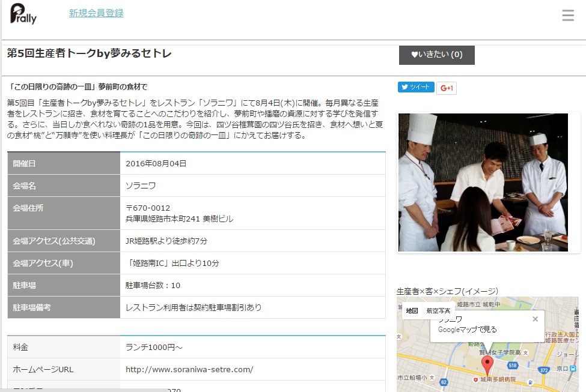This screenshot has width=586, height=392.
Task: Open the 新規会員登録 registration link
Action: [96, 13]
